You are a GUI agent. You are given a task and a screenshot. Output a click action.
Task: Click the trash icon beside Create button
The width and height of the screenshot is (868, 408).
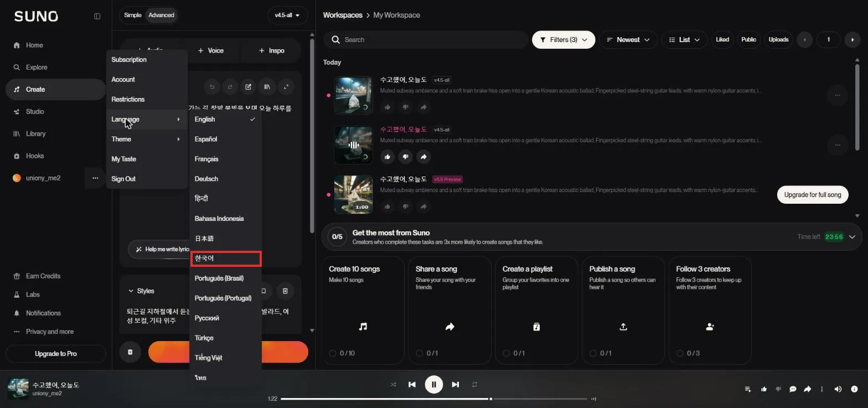tap(130, 352)
